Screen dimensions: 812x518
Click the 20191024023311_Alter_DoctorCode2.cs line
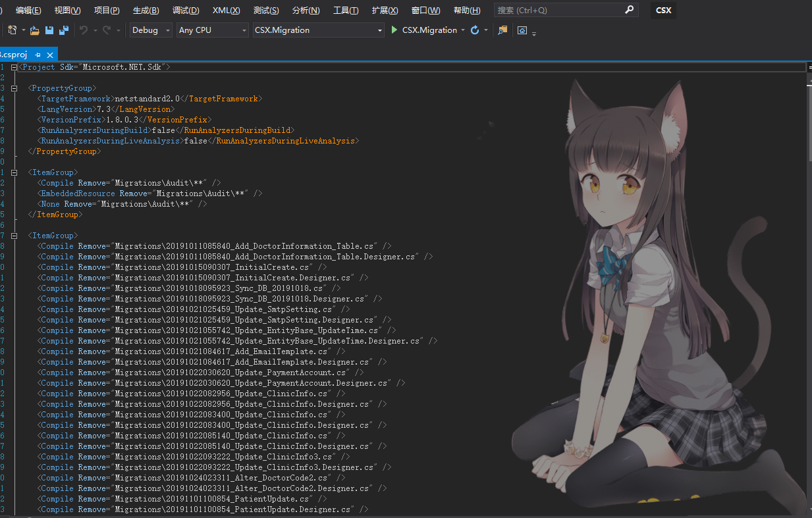[191, 478]
